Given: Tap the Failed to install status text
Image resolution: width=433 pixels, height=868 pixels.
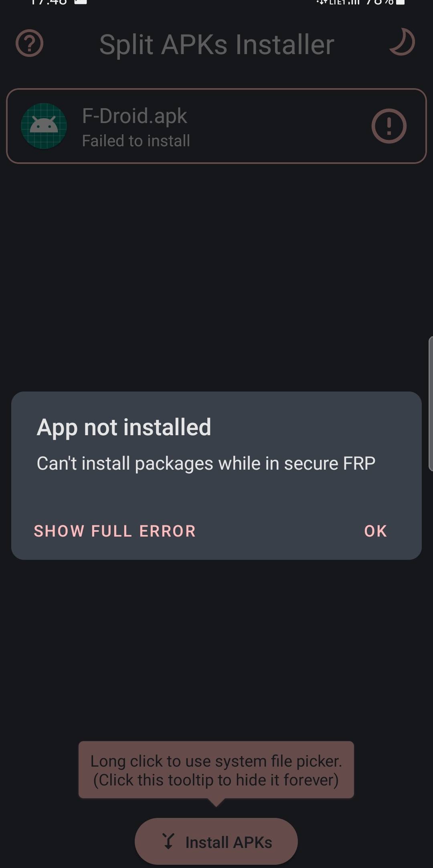Looking at the screenshot, I should pos(136,141).
